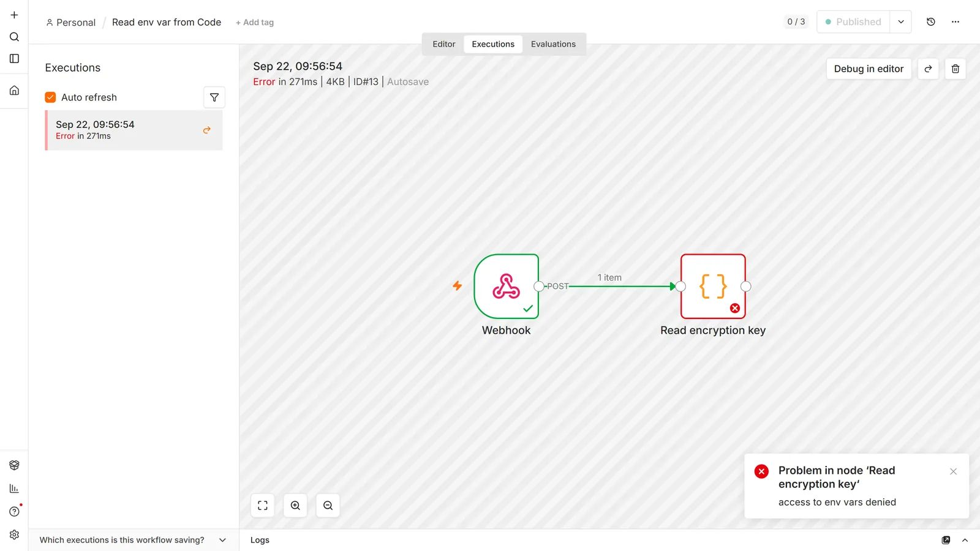This screenshot has height=551, width=980.
Task: Toggle Auto refresh checkbox
Action: click(x=50, y=97)
